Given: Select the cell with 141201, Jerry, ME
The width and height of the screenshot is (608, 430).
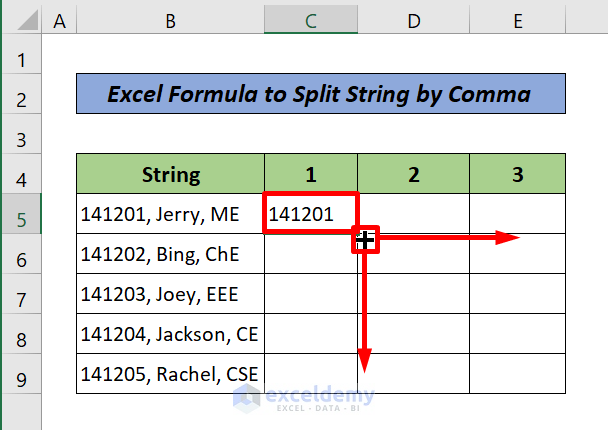Looking at the screenshot, I should [x=170, y=214].
